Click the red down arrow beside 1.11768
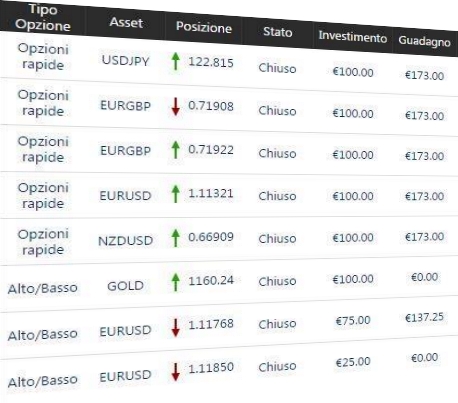Screen dimensions: 458x403 pos(175,327)
